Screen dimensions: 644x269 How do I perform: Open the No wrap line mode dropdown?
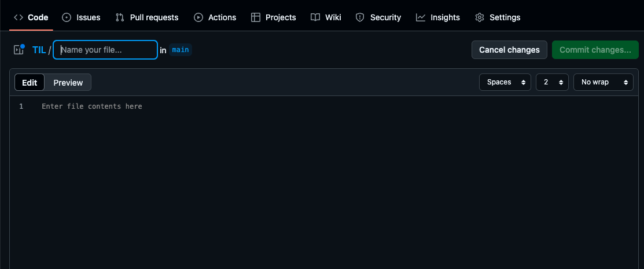(603, 82)
